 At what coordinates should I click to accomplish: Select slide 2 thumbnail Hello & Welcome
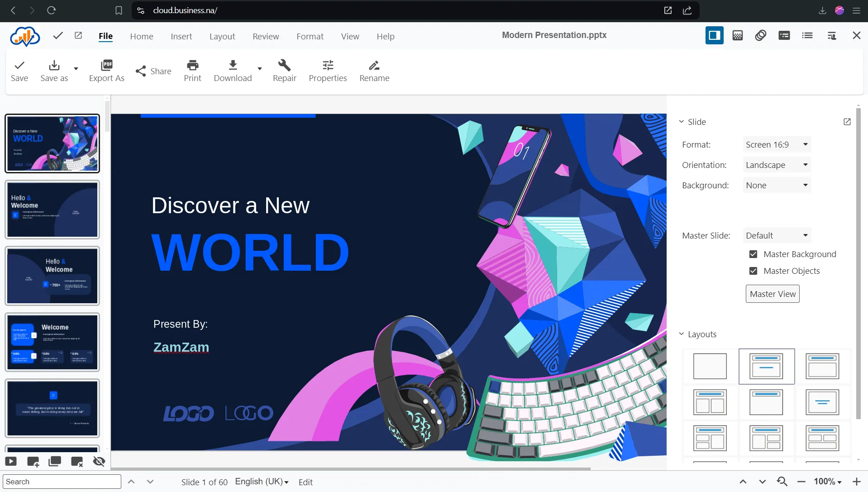click(x=52, y=210)
